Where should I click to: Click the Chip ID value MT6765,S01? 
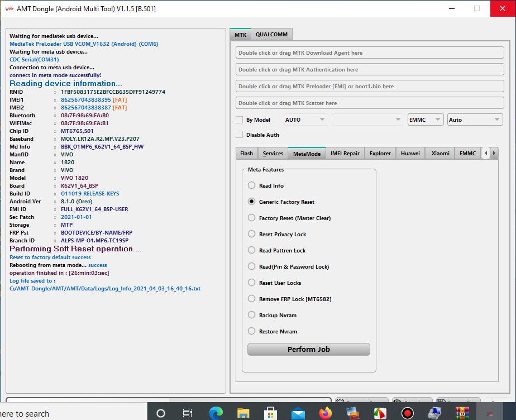(x=77, y=131)
